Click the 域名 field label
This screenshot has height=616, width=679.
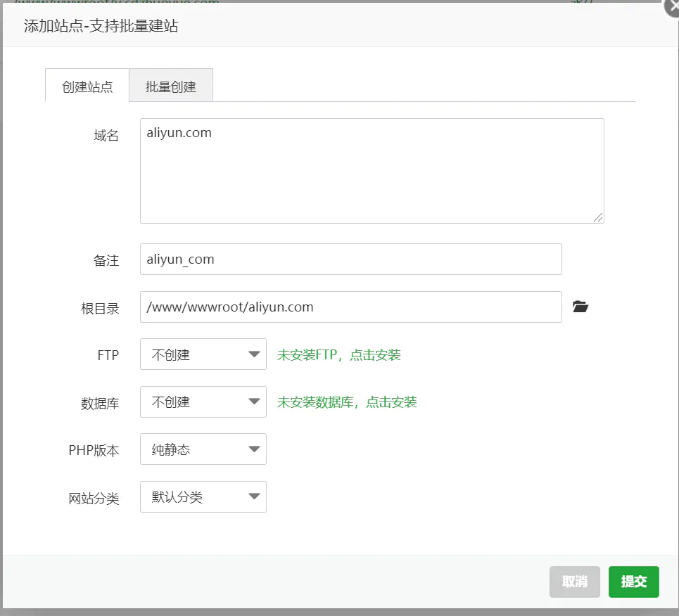[x=106, y=136]
